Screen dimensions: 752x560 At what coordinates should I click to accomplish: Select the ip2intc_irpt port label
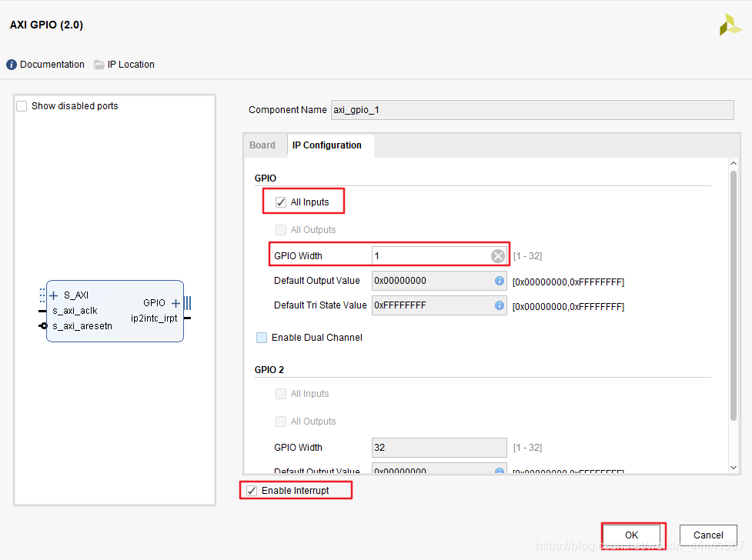154,318
